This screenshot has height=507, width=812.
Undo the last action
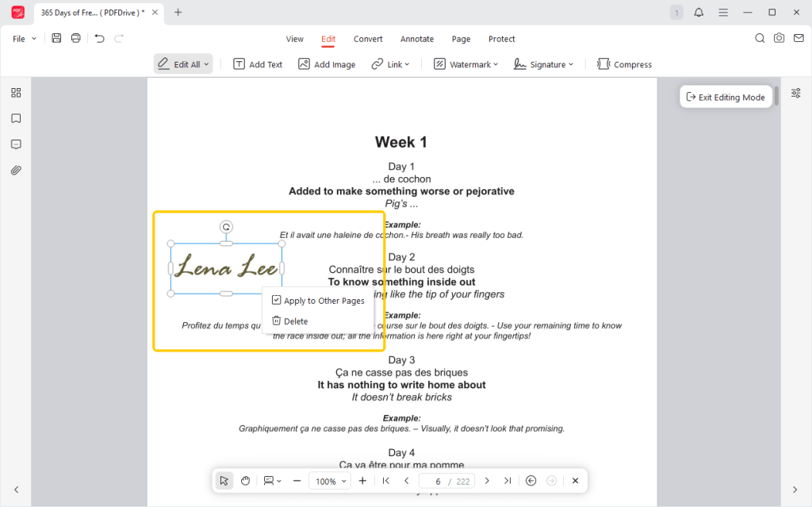point(99,38)
